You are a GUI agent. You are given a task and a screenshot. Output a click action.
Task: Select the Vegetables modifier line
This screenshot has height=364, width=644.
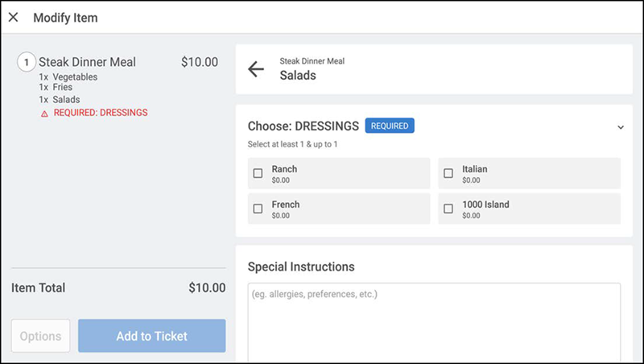[68, 77]
